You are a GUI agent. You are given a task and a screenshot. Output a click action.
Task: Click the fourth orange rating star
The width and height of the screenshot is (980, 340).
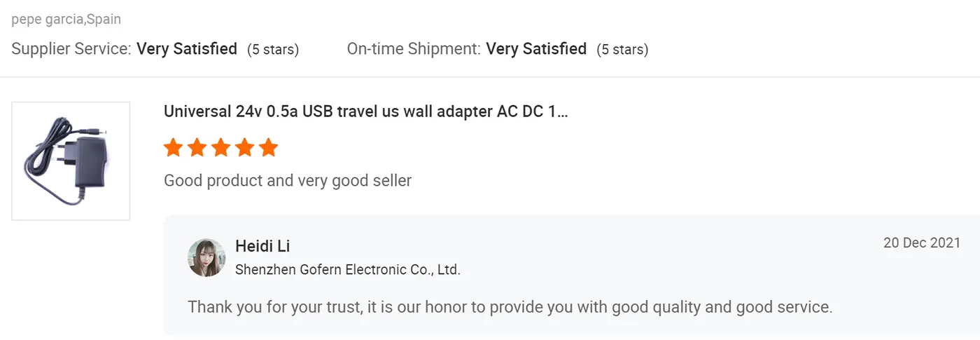point(244,148)
